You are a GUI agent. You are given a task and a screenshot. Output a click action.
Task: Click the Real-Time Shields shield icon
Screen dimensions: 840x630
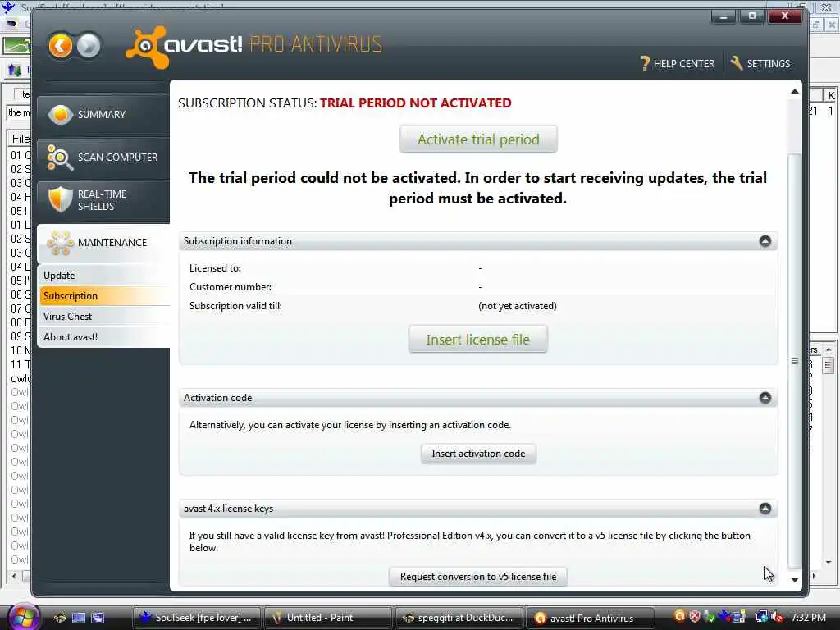[60, 199]
